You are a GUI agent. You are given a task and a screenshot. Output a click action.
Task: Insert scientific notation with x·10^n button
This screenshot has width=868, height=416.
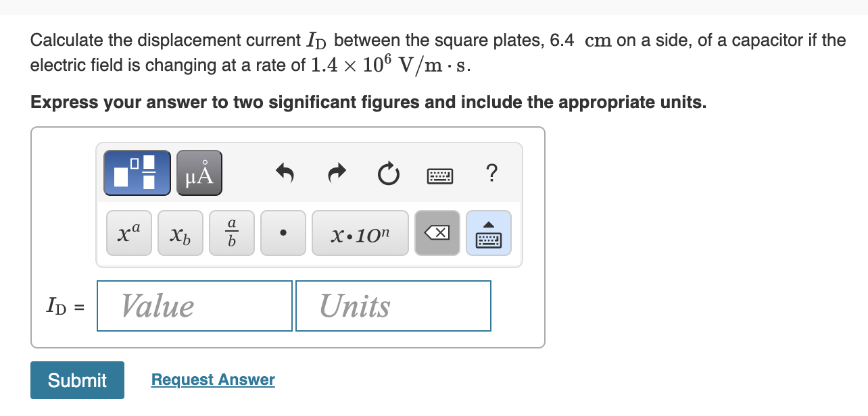coord(360,232)
